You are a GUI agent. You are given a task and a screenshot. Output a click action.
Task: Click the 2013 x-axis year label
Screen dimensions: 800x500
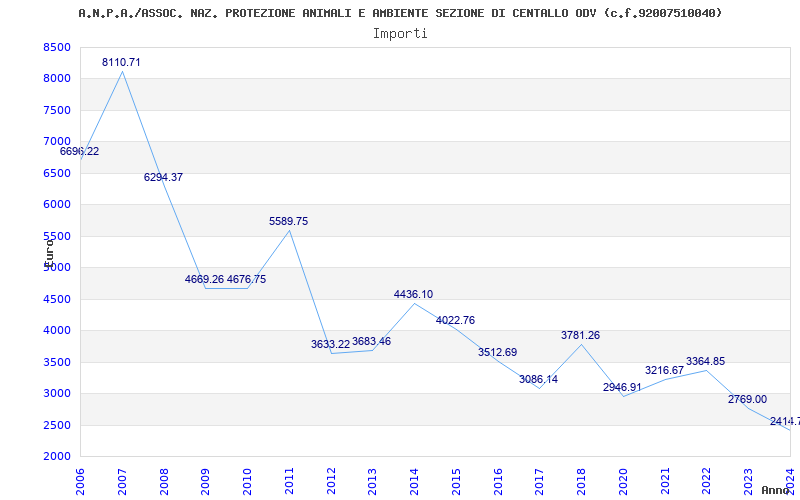372,481
